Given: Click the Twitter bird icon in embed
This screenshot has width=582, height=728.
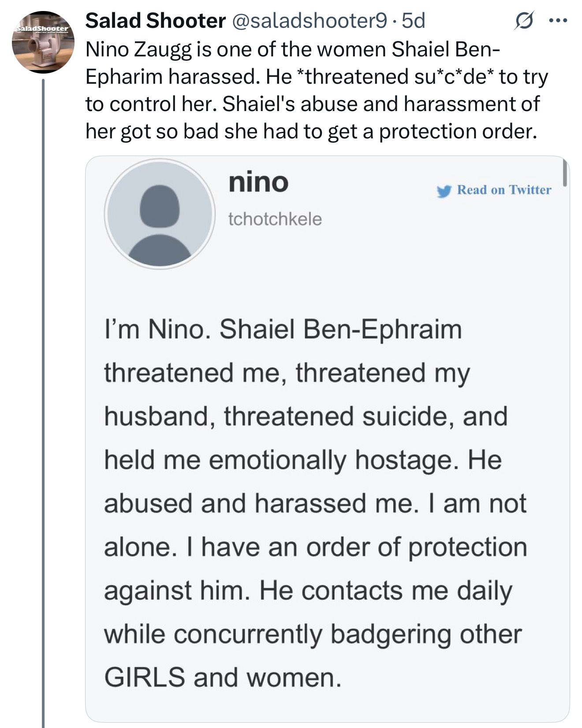Looking at the screenshot, I should click(444, 191).
